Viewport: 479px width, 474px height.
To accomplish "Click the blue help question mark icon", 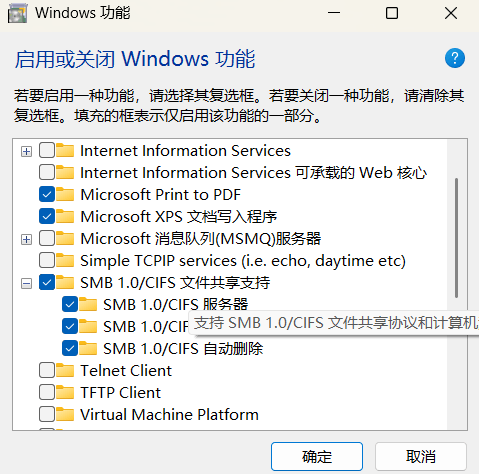I will coord(455,58).
